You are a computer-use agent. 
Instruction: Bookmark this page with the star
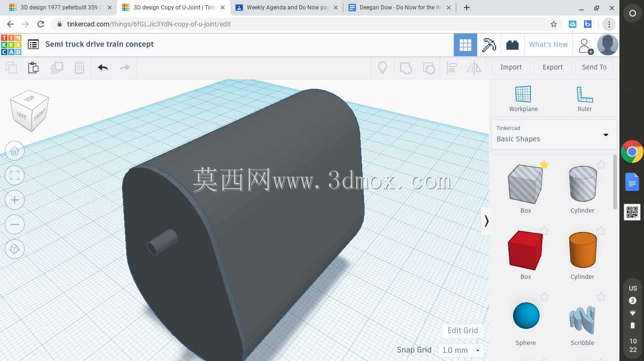[554, 24]
